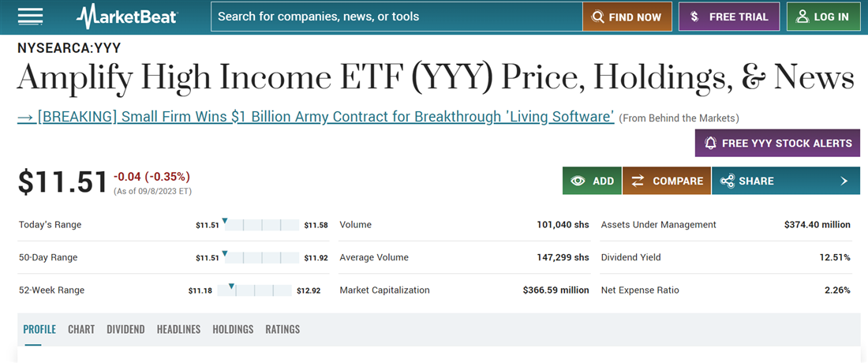Expand the share options chevron arrow
Image resolution: width=868 pixels, height=363 pixels.
pos(844,181)
